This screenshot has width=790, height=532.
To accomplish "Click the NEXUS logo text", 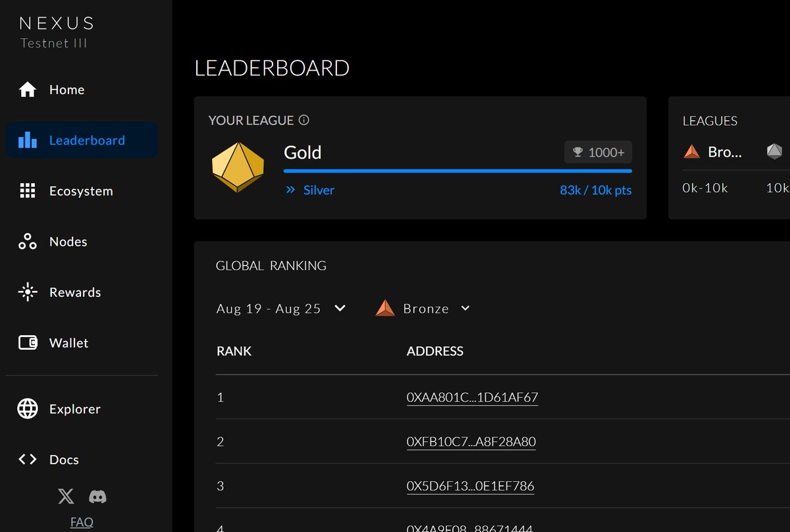I will [x=57, y=23].
